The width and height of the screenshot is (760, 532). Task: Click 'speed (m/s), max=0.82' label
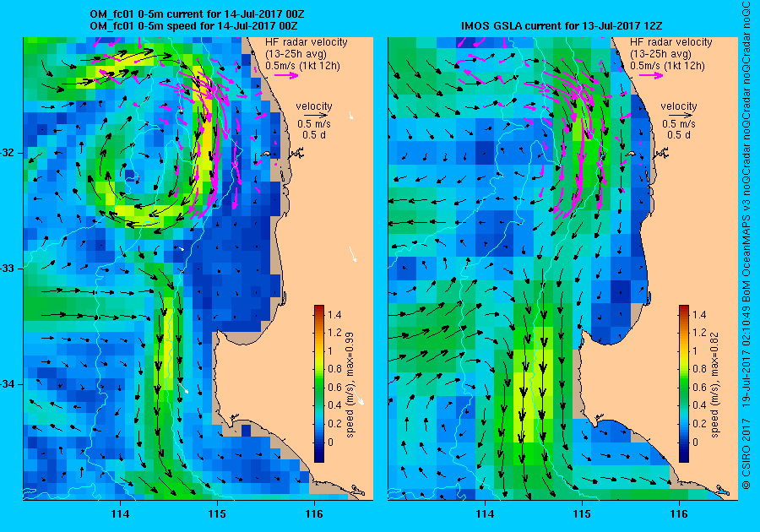pyautogui.click(x=714, y=385)
